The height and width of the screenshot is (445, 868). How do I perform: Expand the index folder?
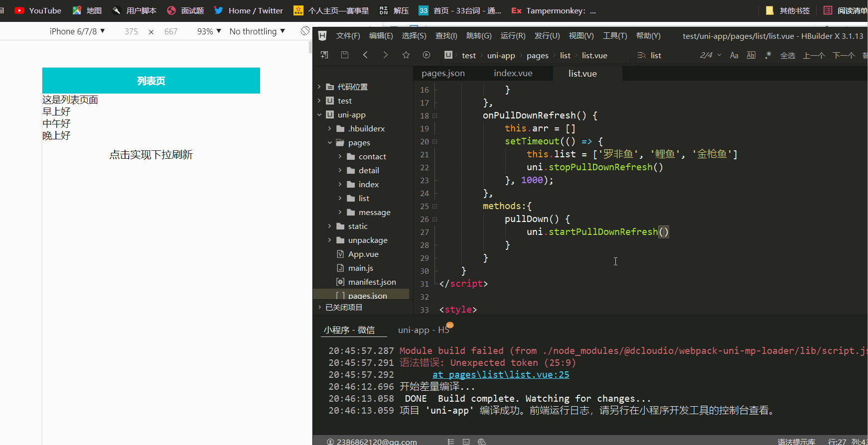pos(340,184)
